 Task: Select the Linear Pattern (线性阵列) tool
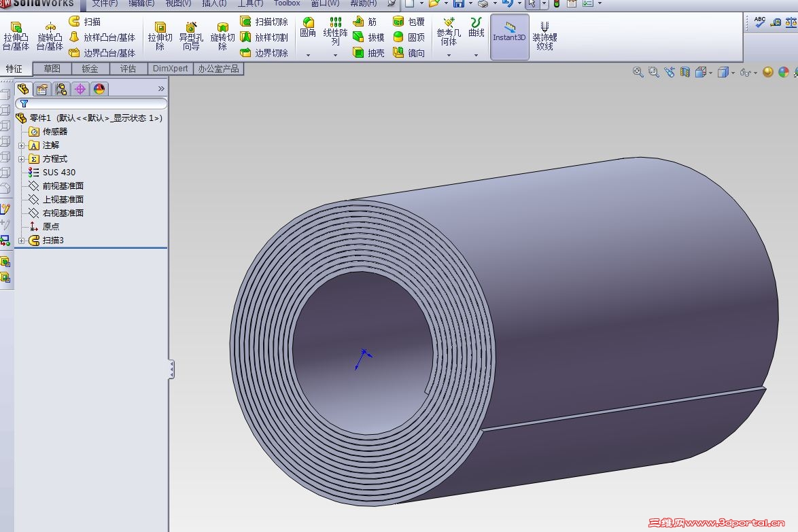[335, 31]
